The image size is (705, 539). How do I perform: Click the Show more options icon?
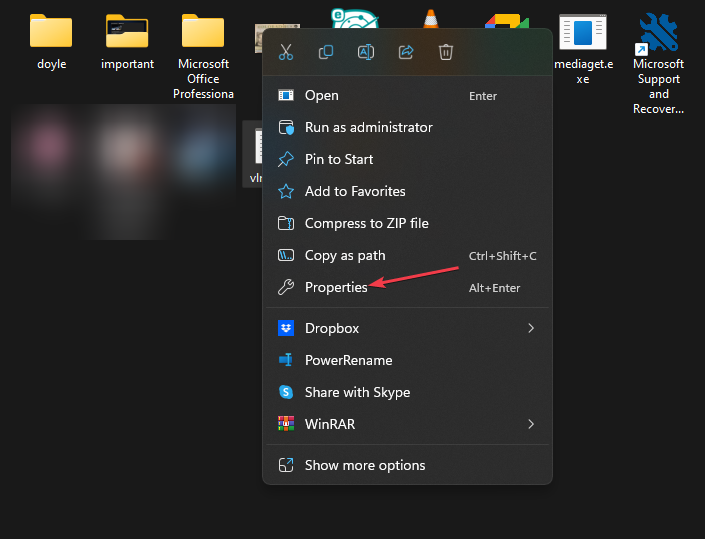[286, 465]
